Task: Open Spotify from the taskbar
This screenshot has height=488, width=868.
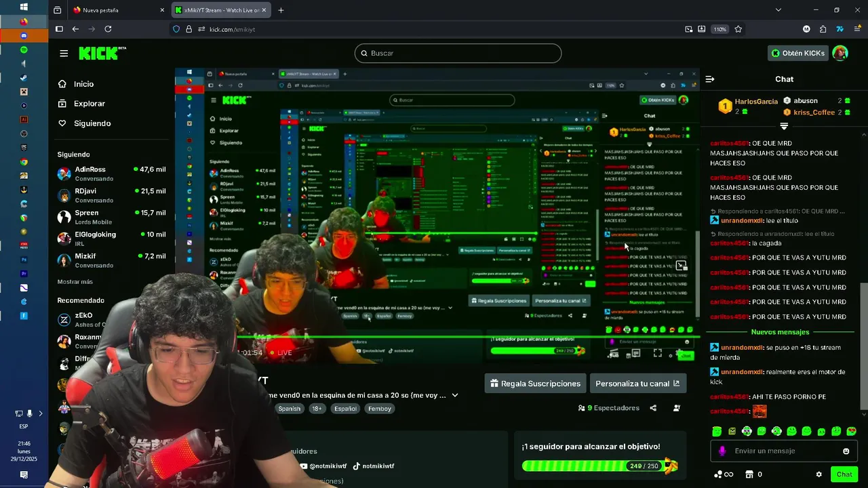Action: click(x=24, y=49)
